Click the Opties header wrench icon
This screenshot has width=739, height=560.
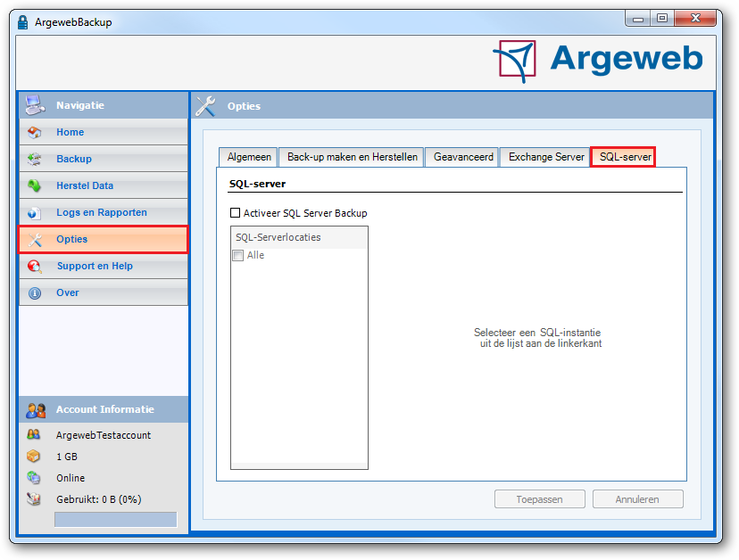[x=205, y=106]
